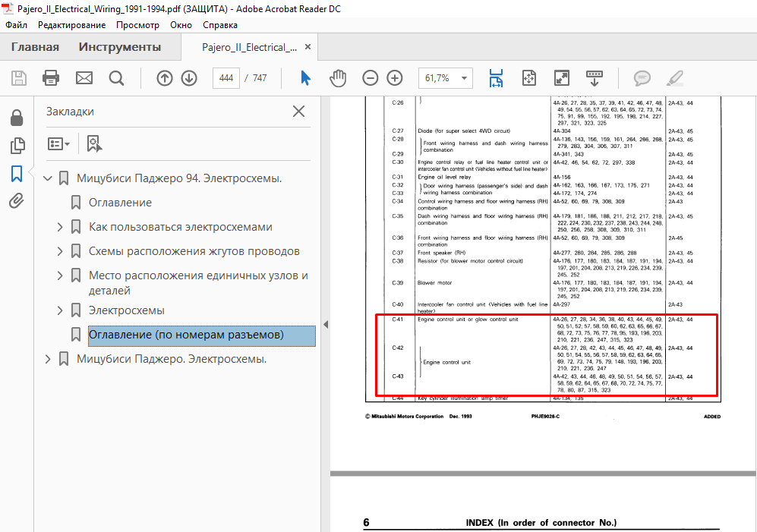
Task: Open the 'Оглавление' bookmark
Action: [x=120, y=203]
